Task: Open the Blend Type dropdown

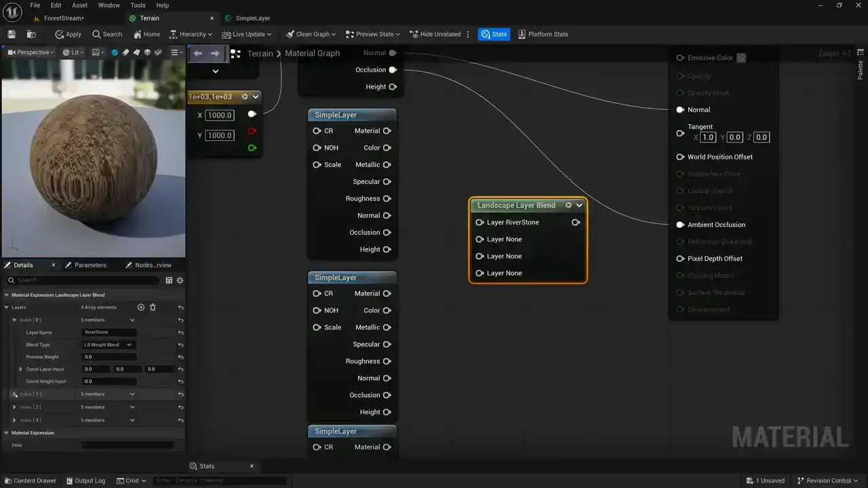Action: (108, 345)
